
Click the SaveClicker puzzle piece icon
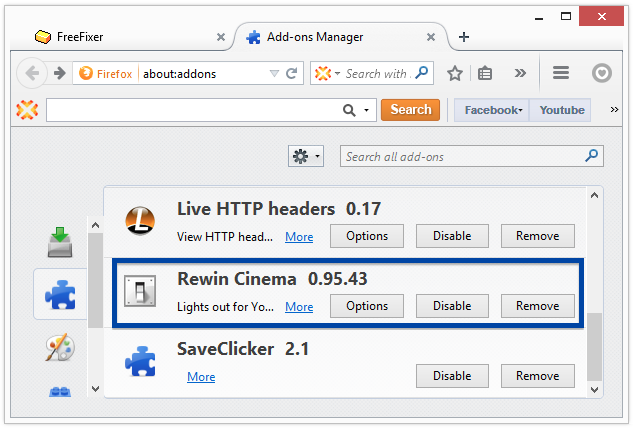tap(140, 361)
